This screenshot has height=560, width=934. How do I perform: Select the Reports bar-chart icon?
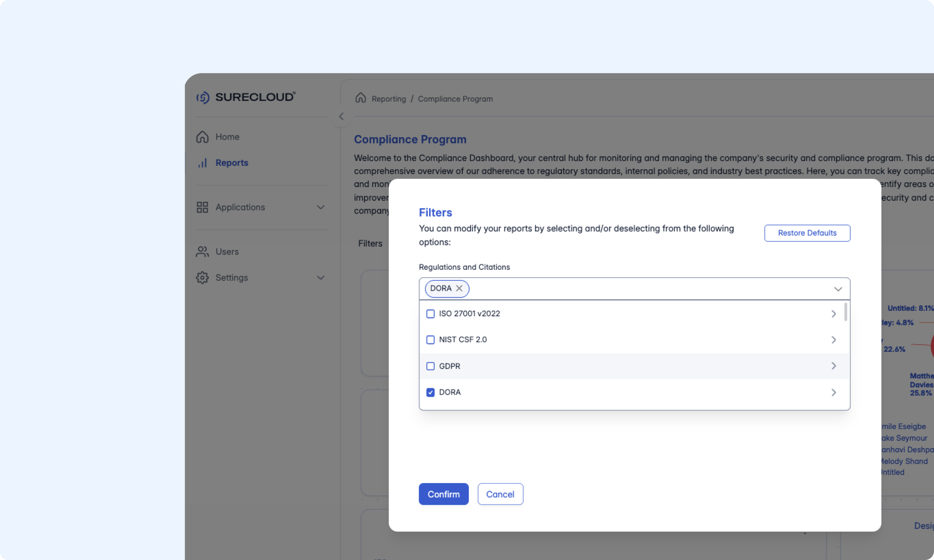pos(202,163)
